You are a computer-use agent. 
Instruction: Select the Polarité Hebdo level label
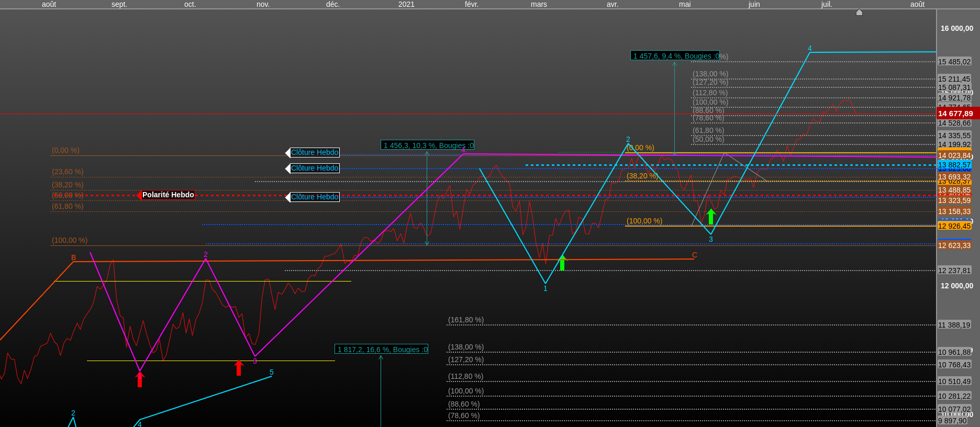(168, 195)
